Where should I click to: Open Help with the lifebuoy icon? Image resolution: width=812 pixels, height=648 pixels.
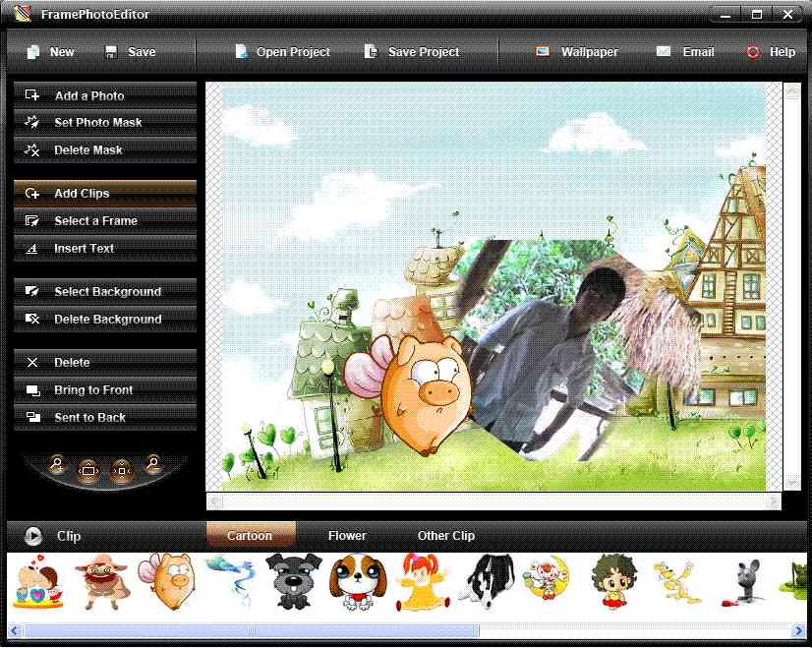click(753, 52)
